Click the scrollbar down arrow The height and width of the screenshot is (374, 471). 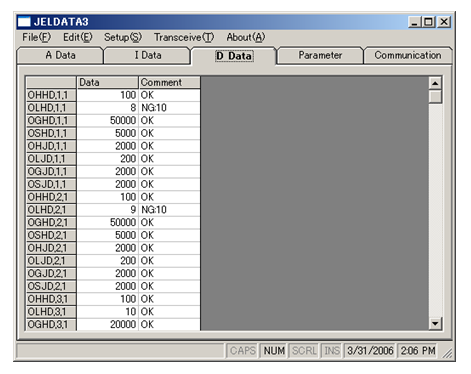point(435,323)
